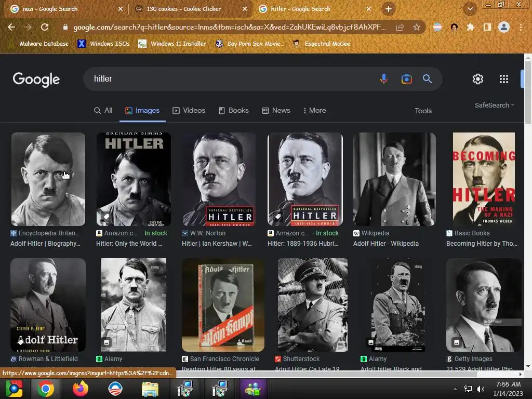Click the Rowman & Littlefield source label
532x399 pixels.
coord(48,358)
